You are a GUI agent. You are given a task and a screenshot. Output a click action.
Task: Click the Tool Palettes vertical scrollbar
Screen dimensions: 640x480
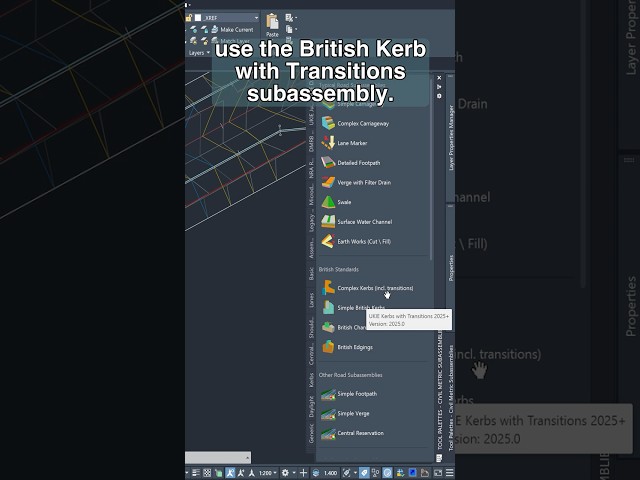(431, 169)
